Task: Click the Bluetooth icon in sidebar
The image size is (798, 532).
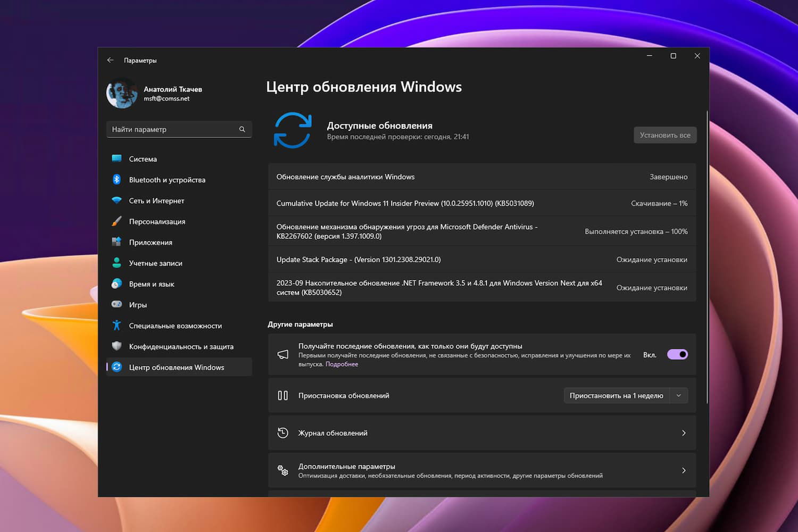Action: [x=117, y=179]
